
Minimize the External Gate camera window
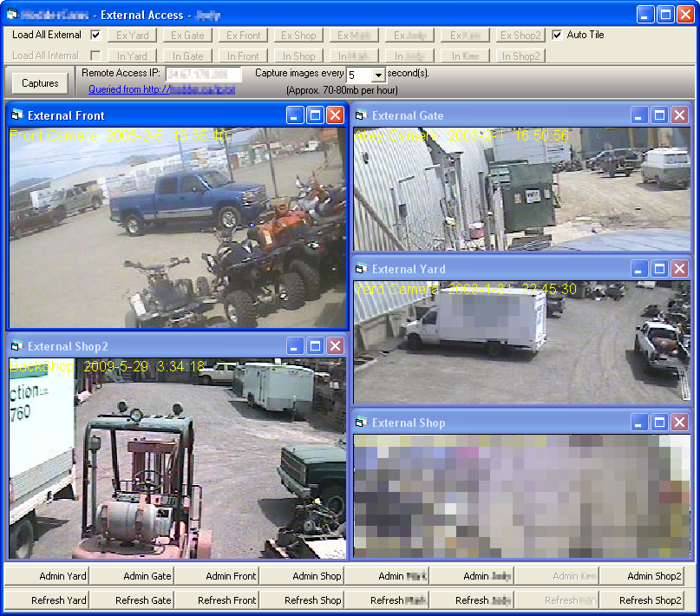click(x=638, y=115)
